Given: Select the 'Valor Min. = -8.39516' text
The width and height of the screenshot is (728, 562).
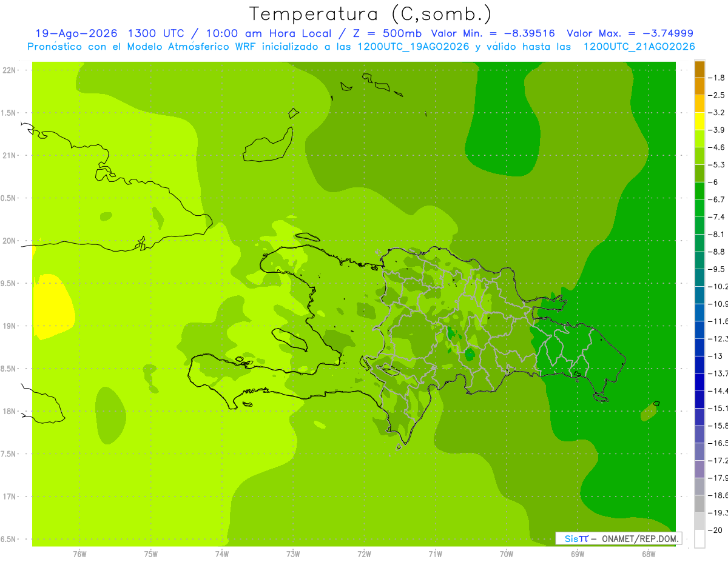Looking at the screenshot, I should tap(494, 33).
